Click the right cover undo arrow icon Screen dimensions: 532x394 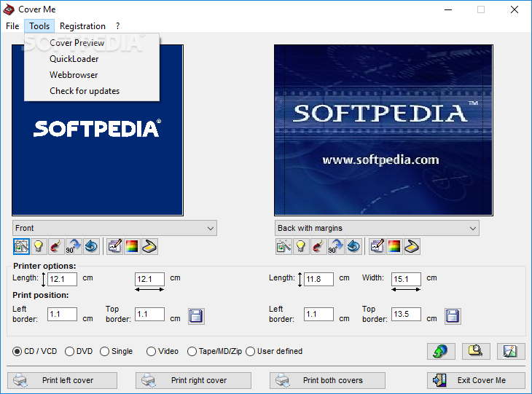[353, 246]
